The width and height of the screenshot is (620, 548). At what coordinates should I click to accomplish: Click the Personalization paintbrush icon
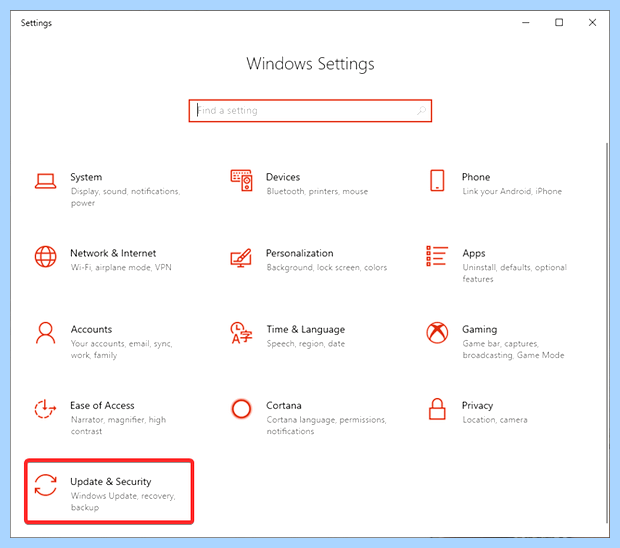point(241,257)
